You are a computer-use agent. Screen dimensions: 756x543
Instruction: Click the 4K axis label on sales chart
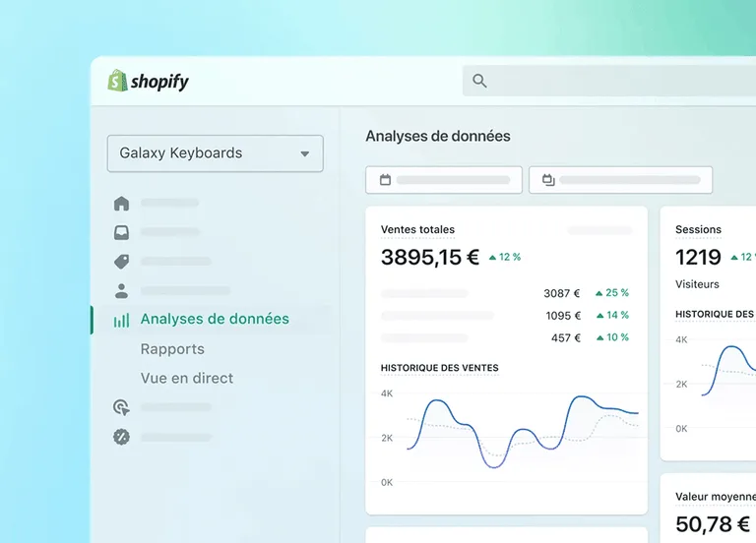387,393
